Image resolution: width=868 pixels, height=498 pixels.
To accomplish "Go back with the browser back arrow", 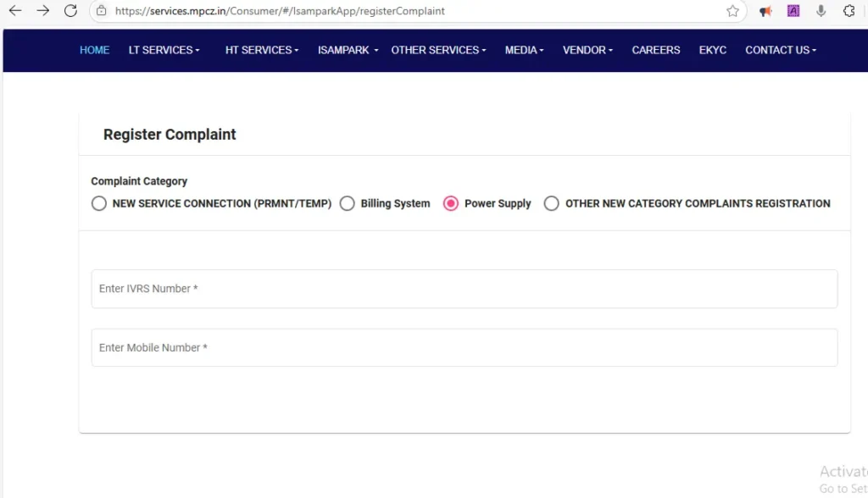I will point(15,10).
